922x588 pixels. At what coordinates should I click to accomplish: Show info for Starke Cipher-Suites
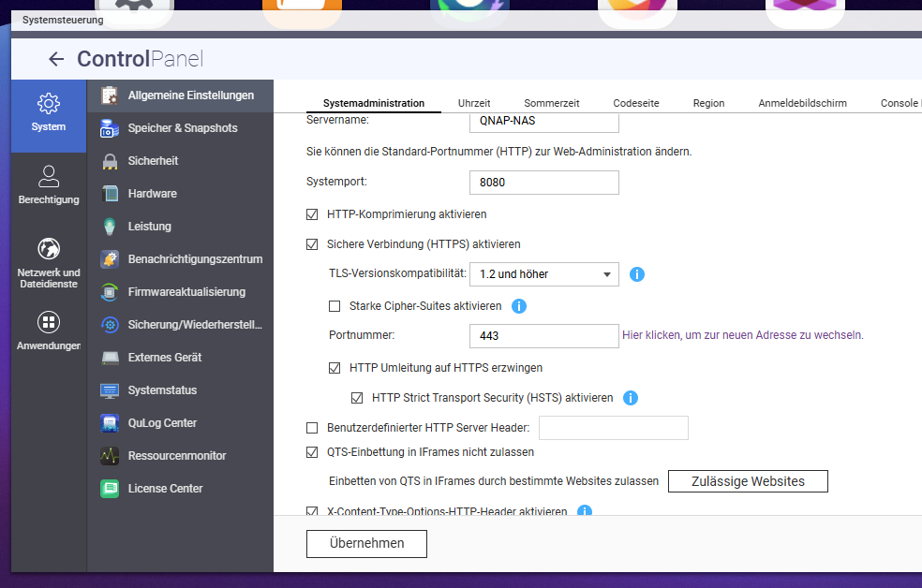(519, 306)
